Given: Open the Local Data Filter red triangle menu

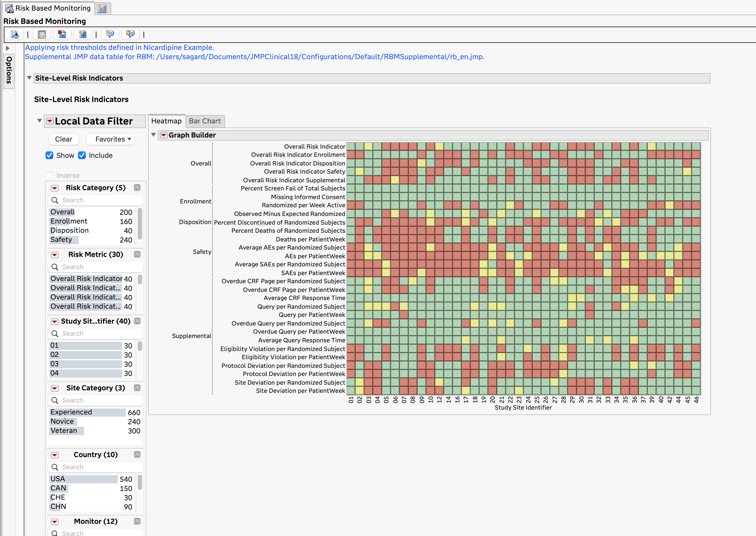Looking at the screenshot, I should [x=50, y=121].
